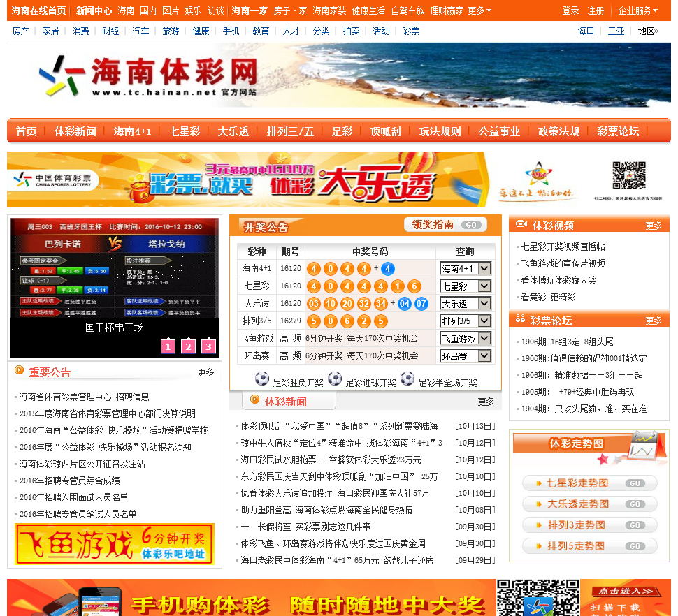Click the bottom banner QR code

point(538,598)
